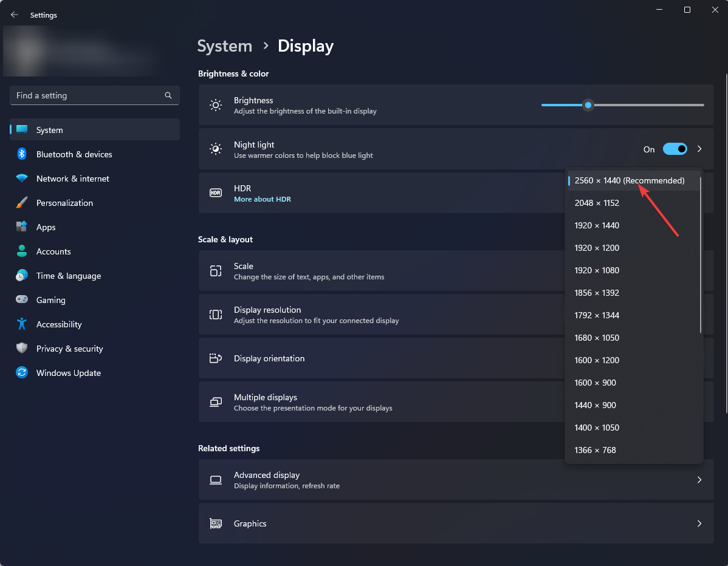
Task: Open Graphics settings chevron
Action: pyautogui.click(x=699, y=523)
